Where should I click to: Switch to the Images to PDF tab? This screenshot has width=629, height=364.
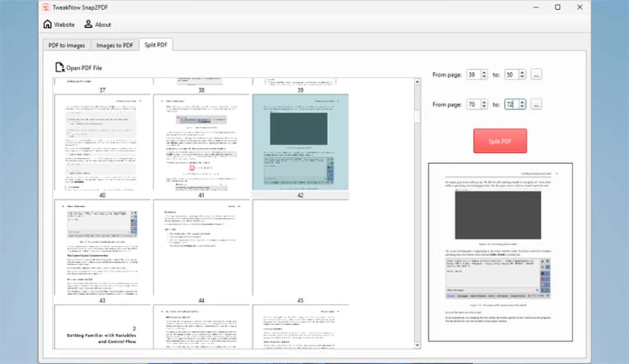pyautogui.click(x=114, y=45)
